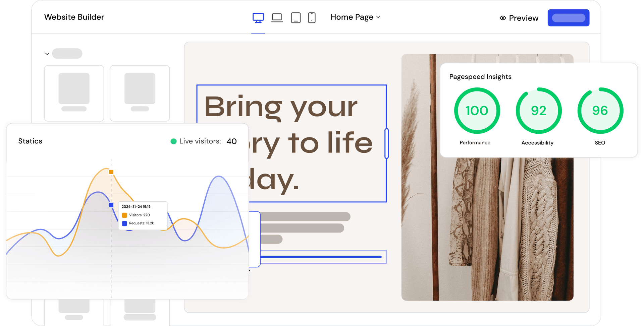Image resolution: width=644 pixels, height=326 pixels.
Task: Click the Preview eye button
Action: pos(519,18)
